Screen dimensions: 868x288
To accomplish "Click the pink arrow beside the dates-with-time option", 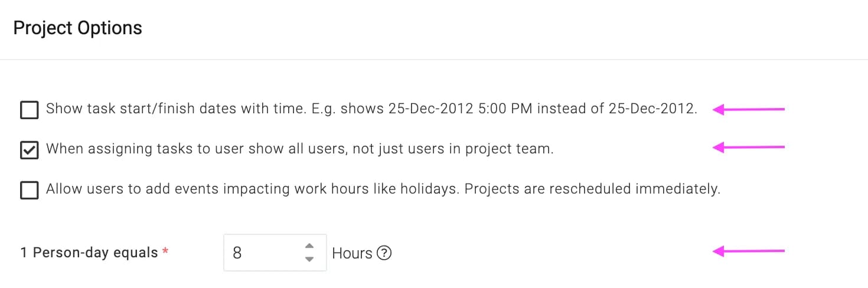I will (x=748, y=109).
